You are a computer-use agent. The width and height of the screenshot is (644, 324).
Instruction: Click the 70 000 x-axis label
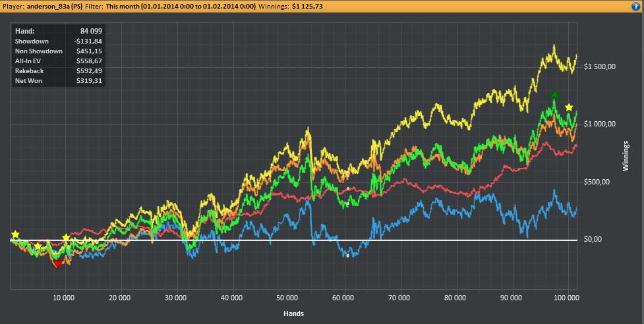point(399,298)
